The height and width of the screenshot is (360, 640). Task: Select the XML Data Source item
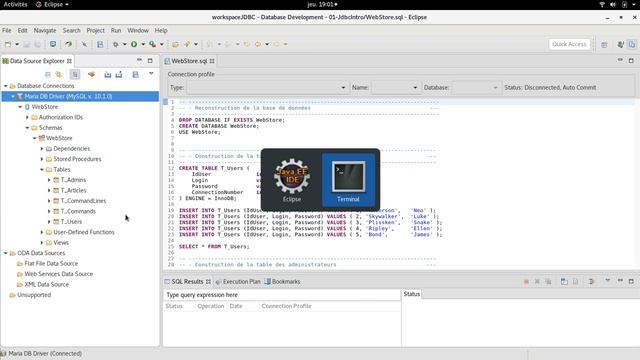47,284
